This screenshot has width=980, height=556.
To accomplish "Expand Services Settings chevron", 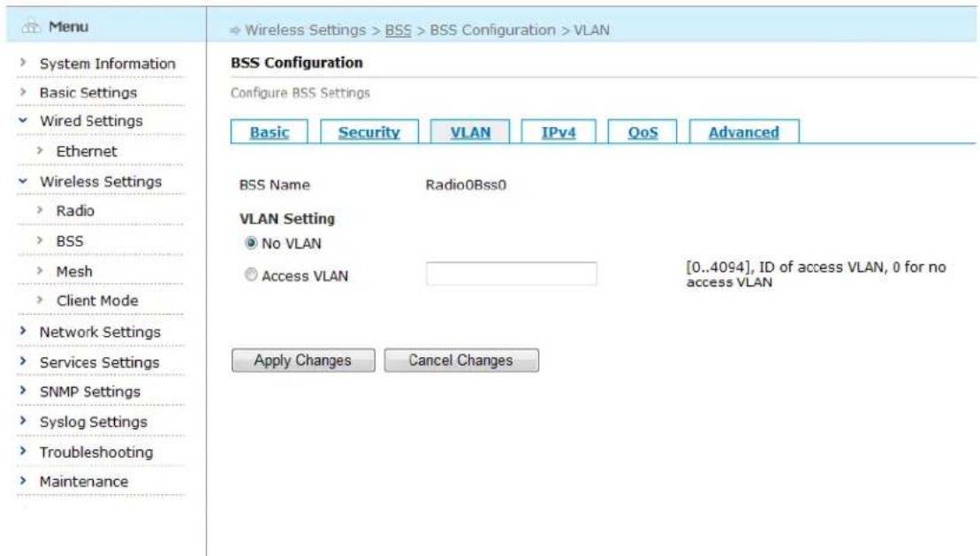I will click(23, 361).
